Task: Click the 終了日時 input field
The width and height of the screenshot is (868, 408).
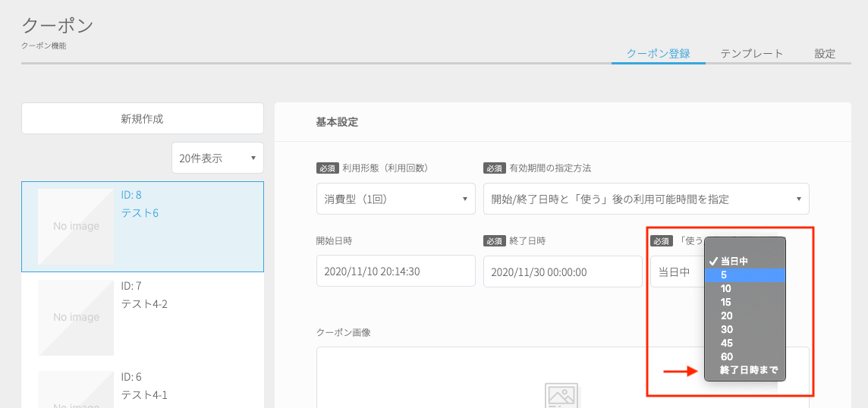Action: click(x=562, y=271)
